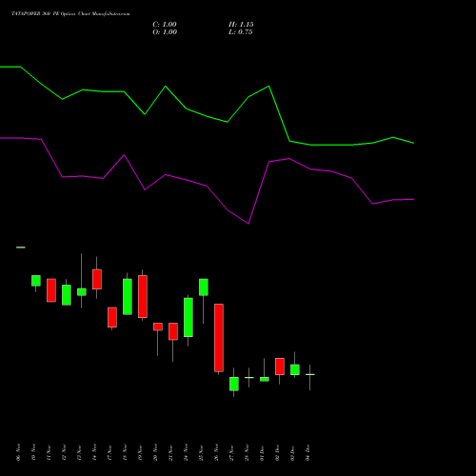
Task: Click the large red candle above 26 Nov
Action: click(x=219, y=338)
